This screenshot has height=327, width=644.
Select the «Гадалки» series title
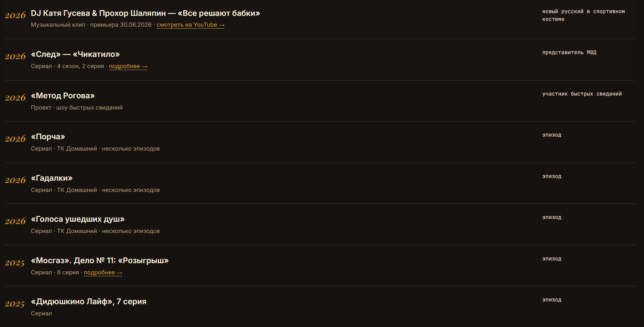pyautogui.click(x=52, y=178)
